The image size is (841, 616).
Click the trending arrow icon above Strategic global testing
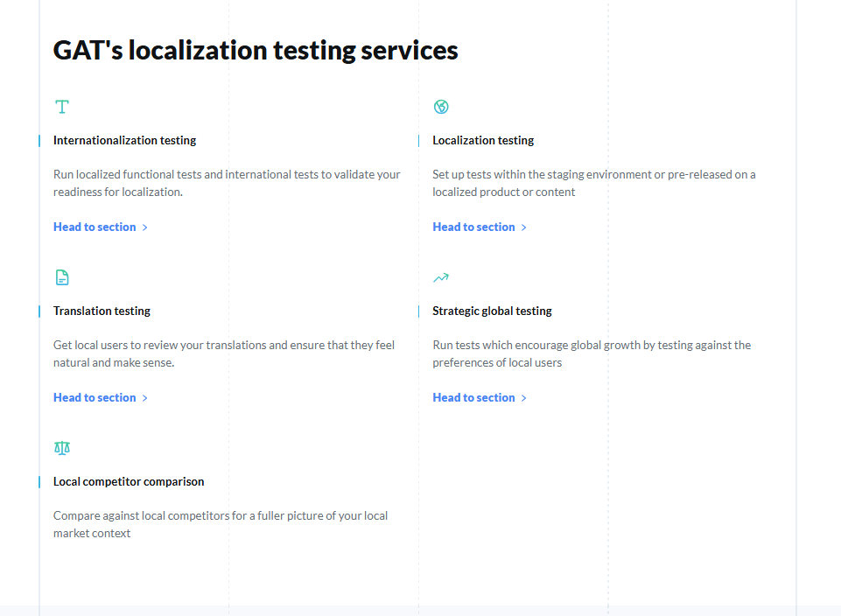[x=441, y=277]
